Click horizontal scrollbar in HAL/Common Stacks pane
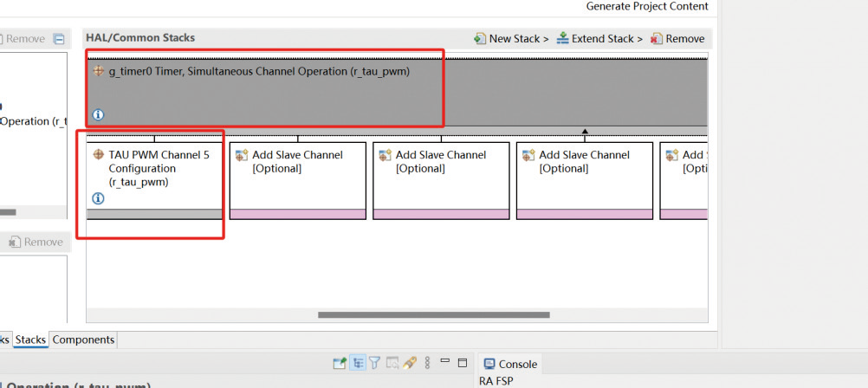 pyautogui.click(x=433, y=315)
